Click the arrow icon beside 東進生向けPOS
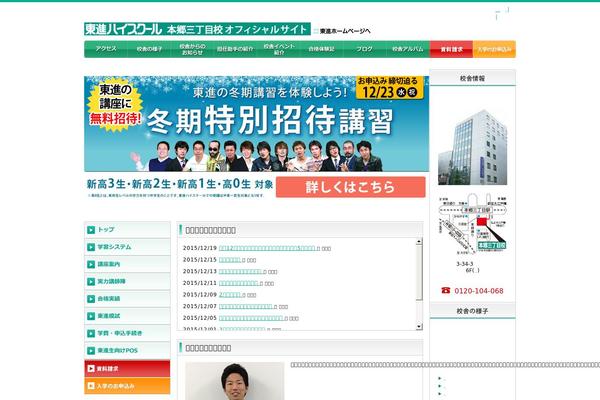 click(91, 351)
